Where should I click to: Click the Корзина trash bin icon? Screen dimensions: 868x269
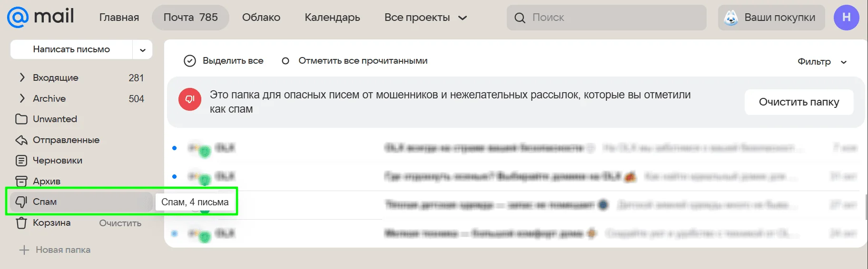(x=21, y=222)
